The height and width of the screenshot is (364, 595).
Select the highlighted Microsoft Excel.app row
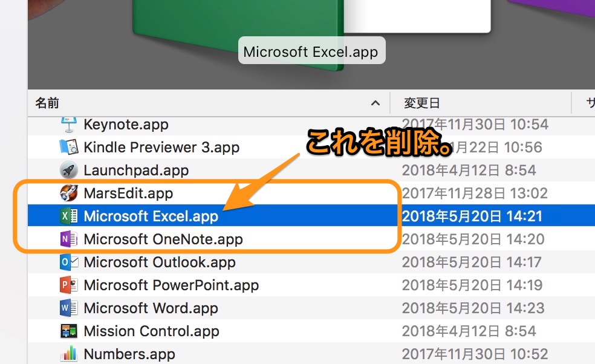click(x=151, y=215)
